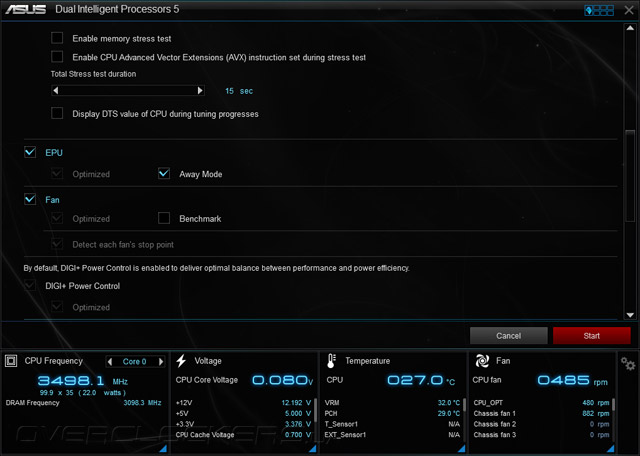The height and width of the screenshot is (456, 640).
Task: Toggle DIGI+ Power Control checkbox
Action: (30, 285)
